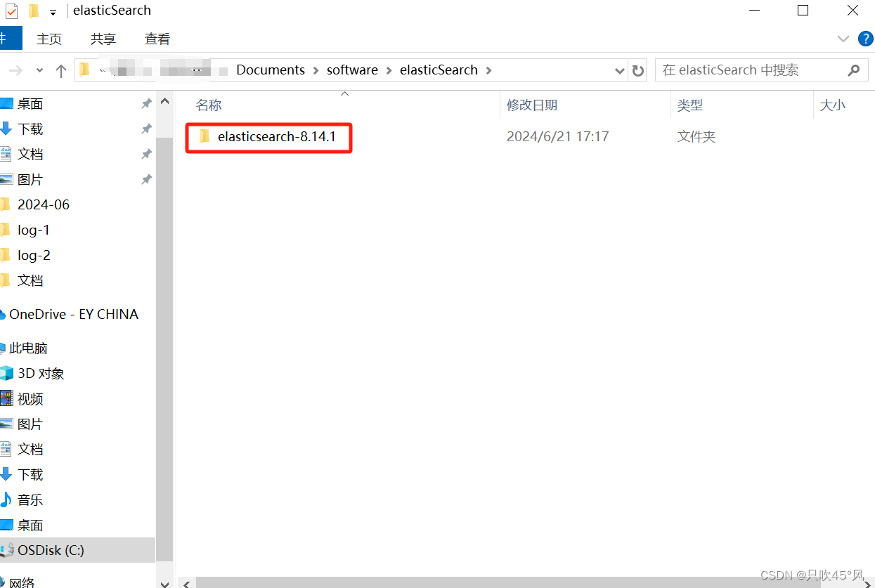Click the 2024-06 folder icon
The width and height of the screenshot is (875, 588).
pos(6,205)
